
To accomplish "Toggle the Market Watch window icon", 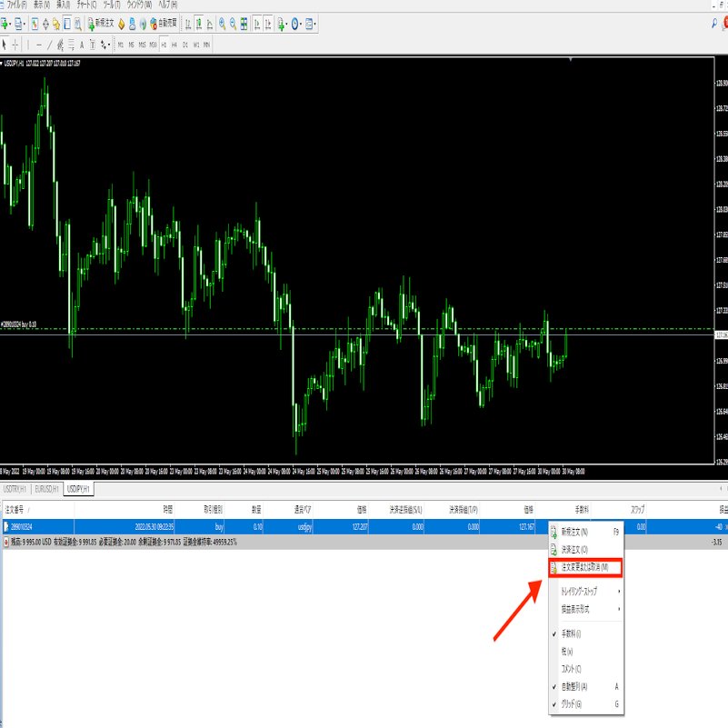I will click(x=35, y=24).
